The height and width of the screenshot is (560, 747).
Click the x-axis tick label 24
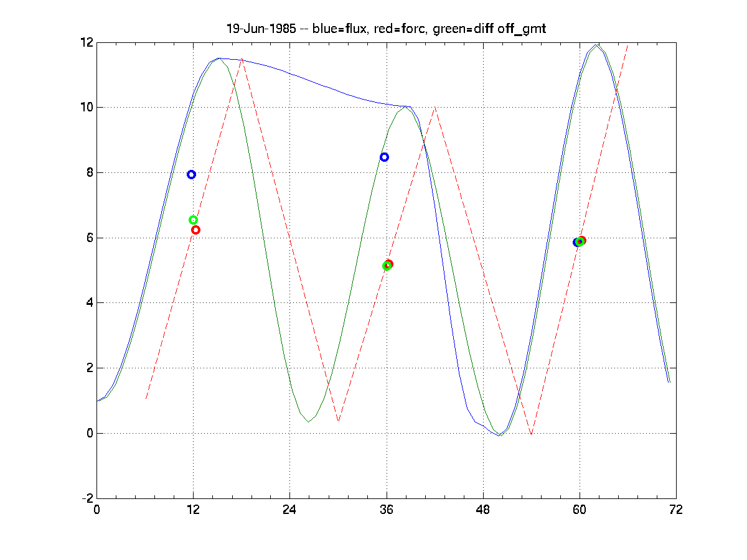point(289,510)
